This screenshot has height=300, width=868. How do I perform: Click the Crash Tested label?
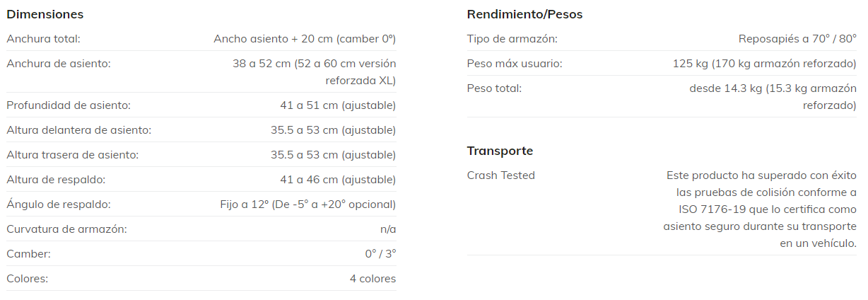[501, 175]
